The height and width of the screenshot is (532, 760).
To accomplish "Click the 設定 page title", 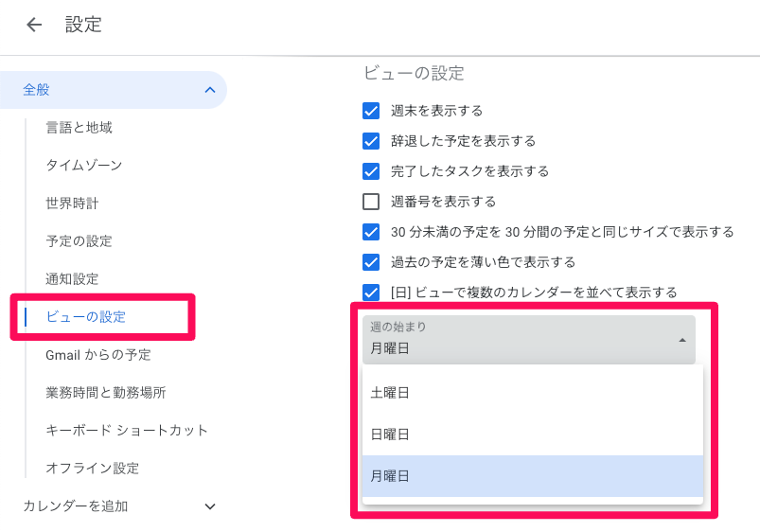I will tap(83, 25).
